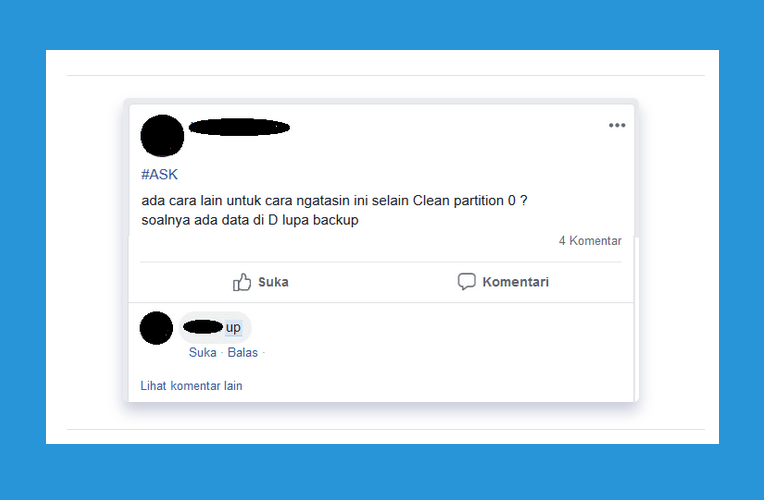Image resolution: width=764 pixels, height=500 pixels.
Task: Click the white space right of the author name
Action: 439,128
